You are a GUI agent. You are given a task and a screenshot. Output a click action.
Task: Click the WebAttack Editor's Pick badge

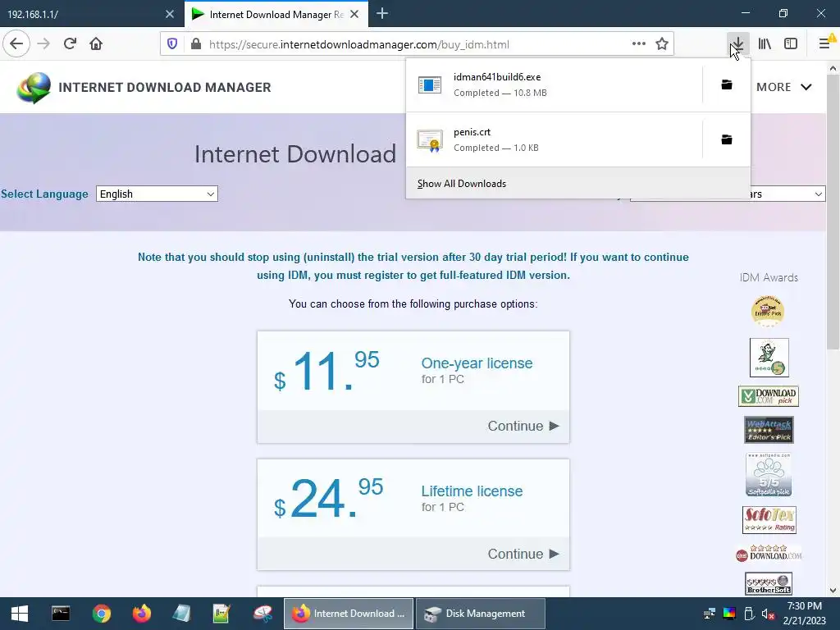[x=769, y=430]
